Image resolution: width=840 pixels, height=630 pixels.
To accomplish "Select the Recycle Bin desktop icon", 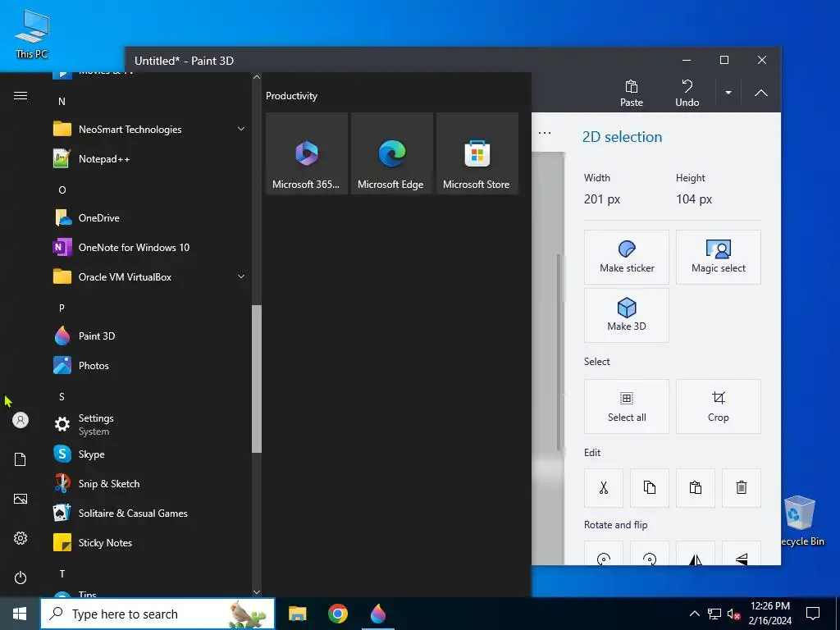I will pos(800,521).
